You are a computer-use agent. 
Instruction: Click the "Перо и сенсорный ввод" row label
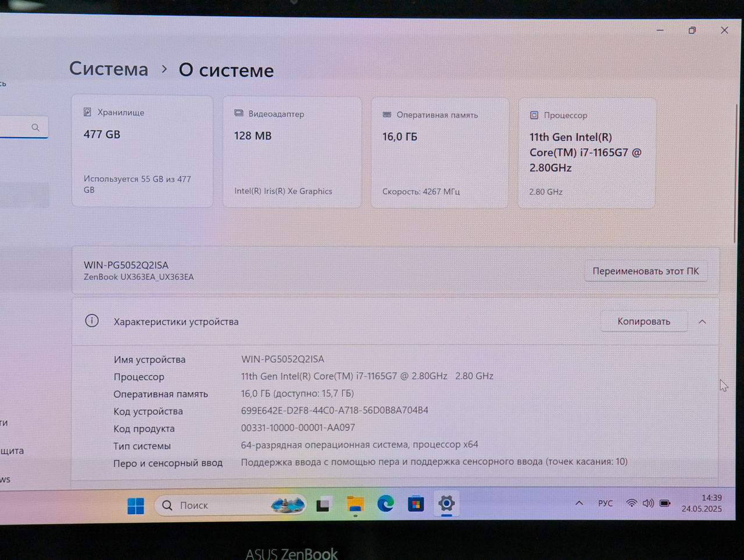pyautogui.click(x=168, y=463)
